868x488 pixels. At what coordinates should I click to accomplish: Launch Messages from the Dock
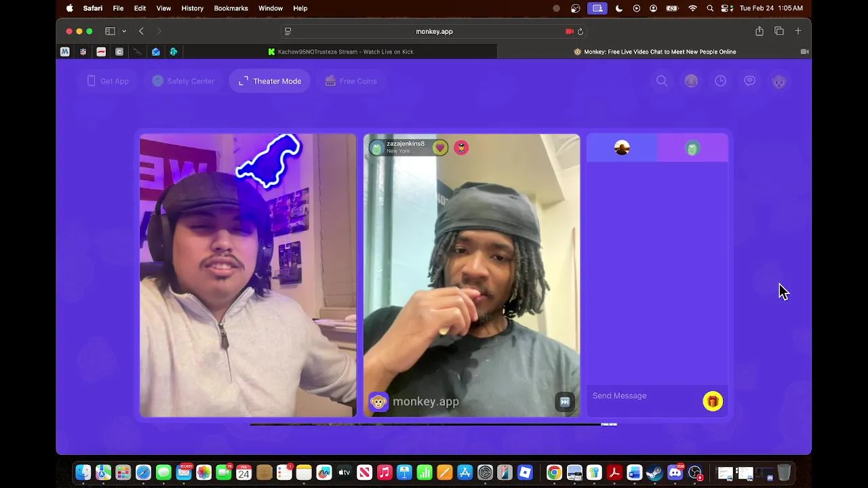(163, 472)
